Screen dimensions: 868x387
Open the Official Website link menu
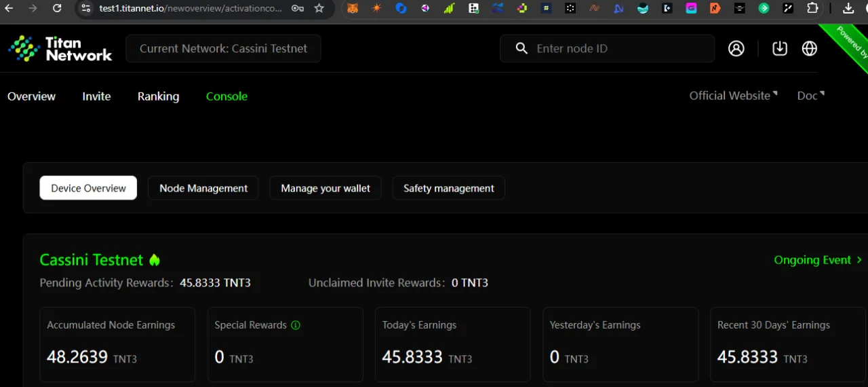[734, 96]
